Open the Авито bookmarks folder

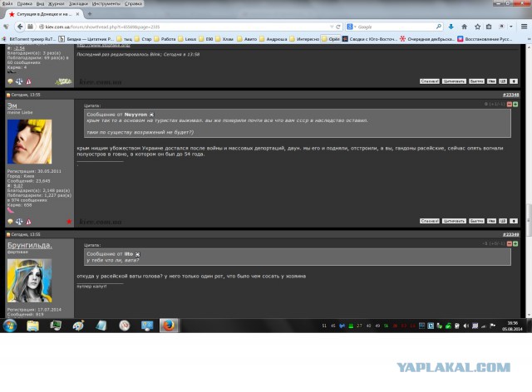(x=247, y=39)
